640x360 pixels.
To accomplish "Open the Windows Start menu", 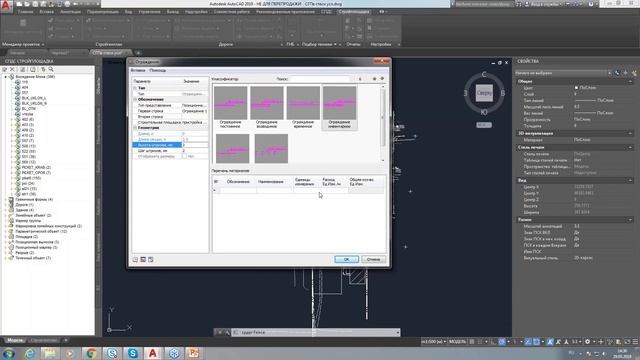I will 8,353.
